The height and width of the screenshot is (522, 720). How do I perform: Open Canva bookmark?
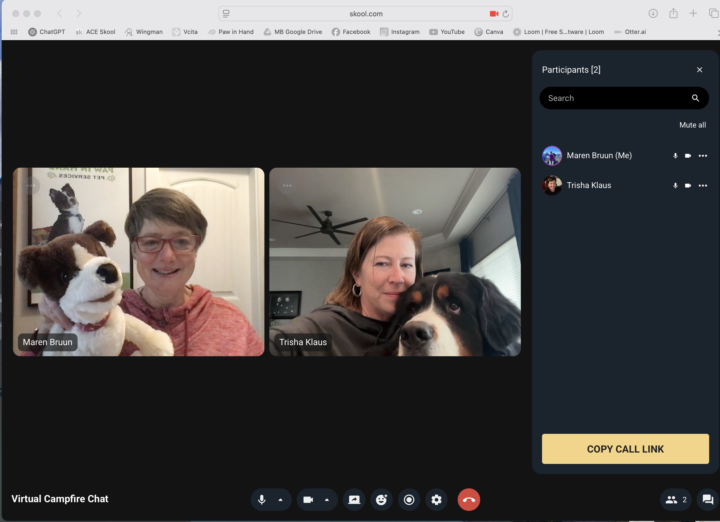click(489, 32)
